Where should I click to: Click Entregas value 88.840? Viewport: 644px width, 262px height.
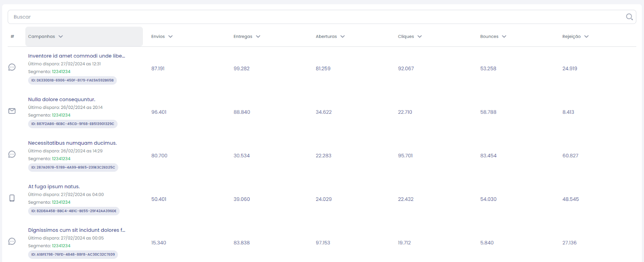[x=242, y=112]
